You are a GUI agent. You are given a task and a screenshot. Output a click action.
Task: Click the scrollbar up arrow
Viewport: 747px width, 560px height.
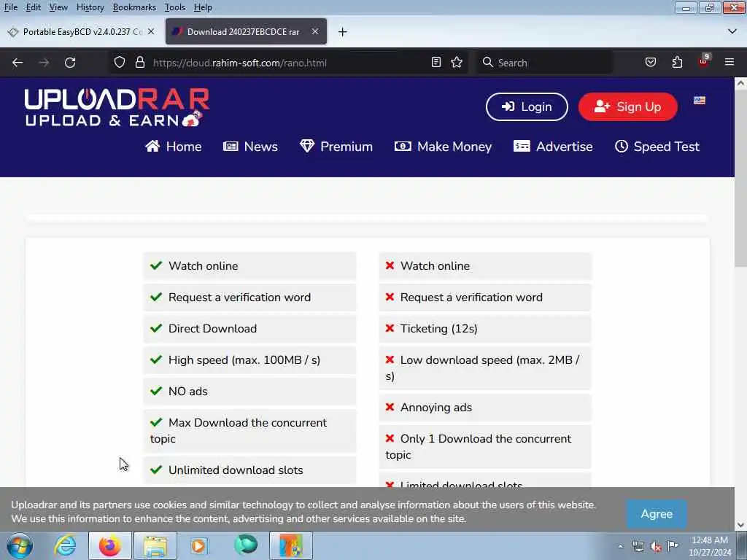[x=740, y=83]
